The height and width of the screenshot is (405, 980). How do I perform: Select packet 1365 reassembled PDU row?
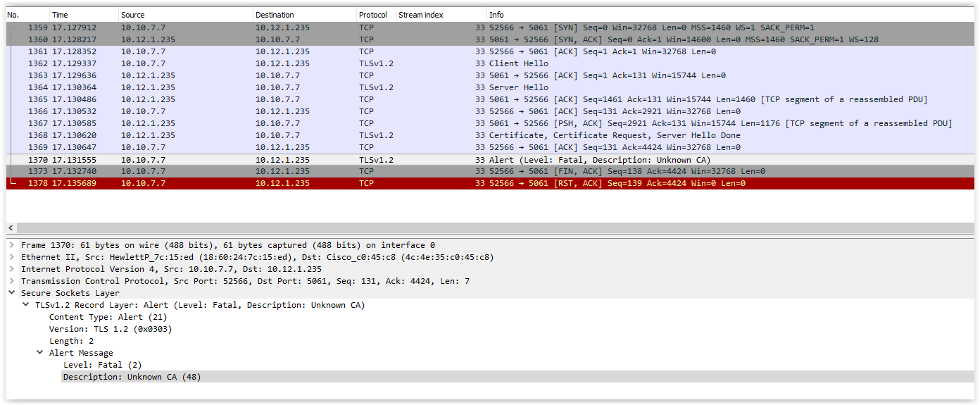click(x=491, y=99)
